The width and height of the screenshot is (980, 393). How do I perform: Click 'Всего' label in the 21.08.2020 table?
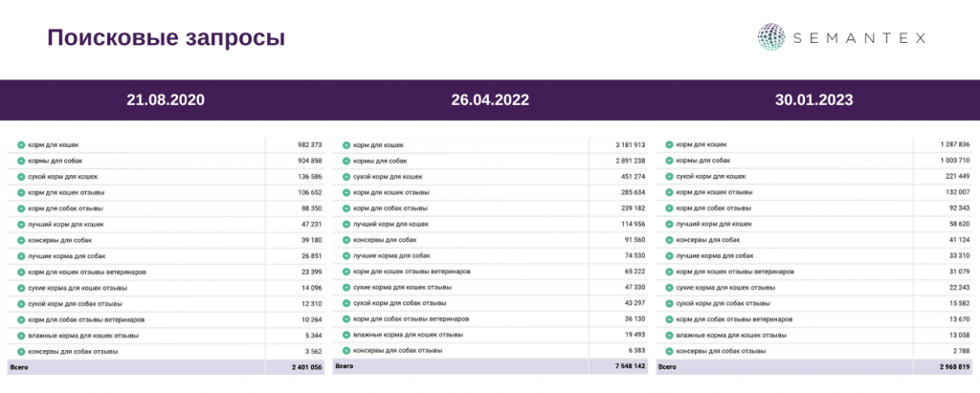[19, 367]
